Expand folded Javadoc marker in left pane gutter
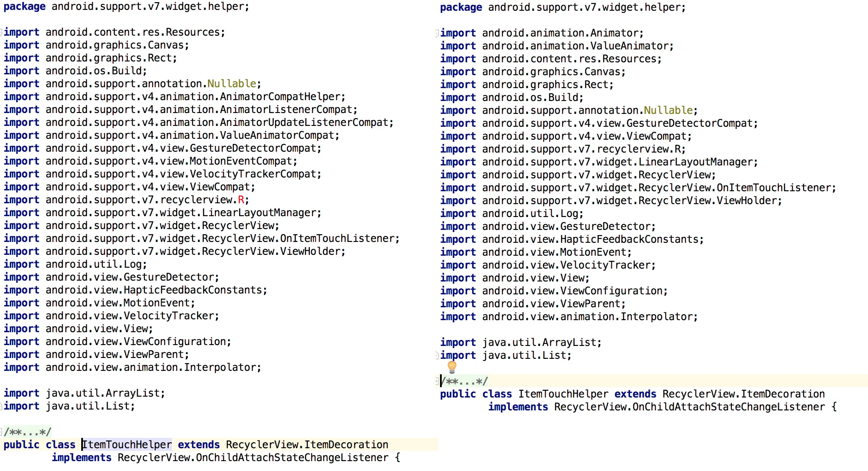868x471 pixels. pyautogui.click(x=1, y=431)
